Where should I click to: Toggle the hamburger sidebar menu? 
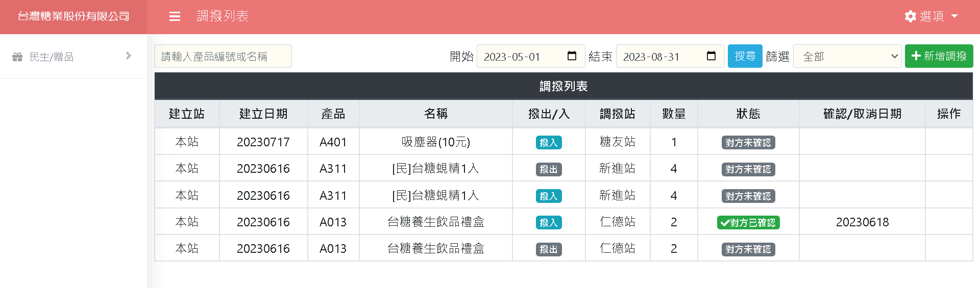pos(175,16)
